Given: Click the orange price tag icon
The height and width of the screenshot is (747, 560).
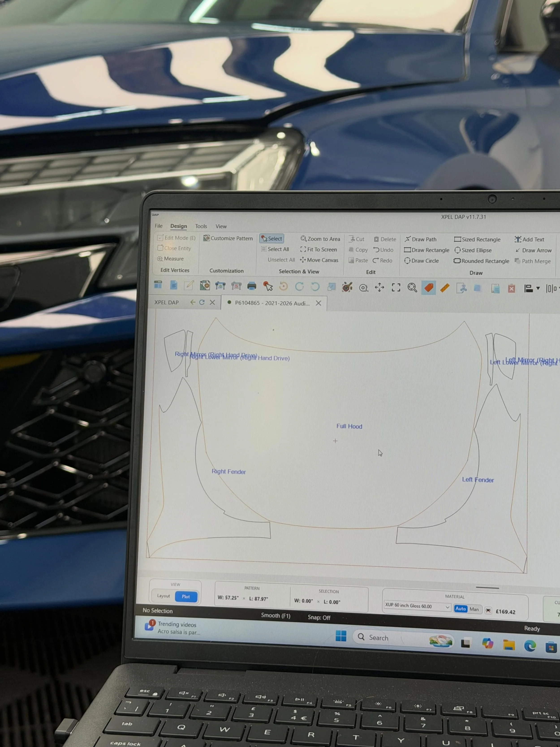Looking at the screenshot, I should tap(428, 288).
